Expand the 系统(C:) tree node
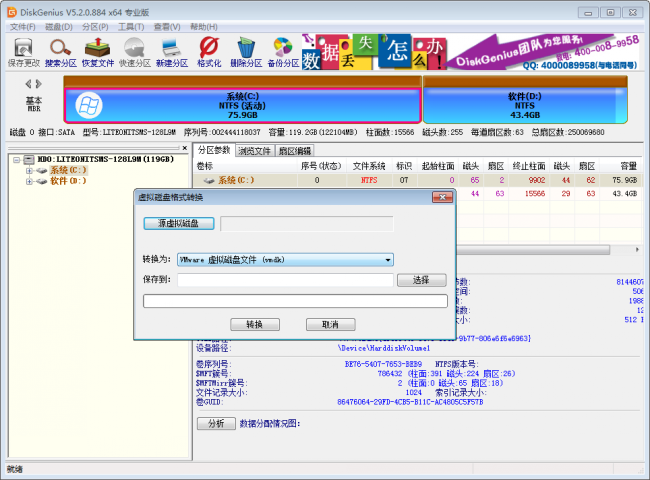Image resolution: width=650 pixels, height=480 pixels. [29, 170]
